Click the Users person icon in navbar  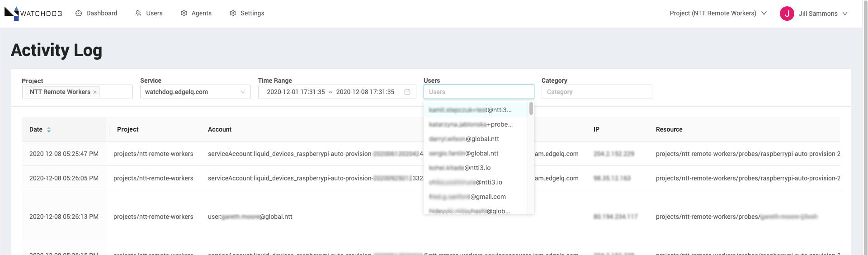click(x=138, y=13)
